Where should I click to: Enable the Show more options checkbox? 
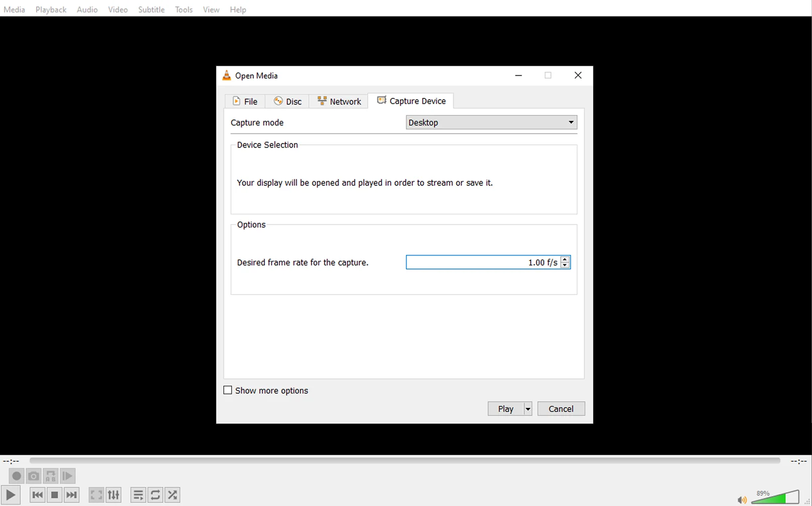tap(228, 391)
